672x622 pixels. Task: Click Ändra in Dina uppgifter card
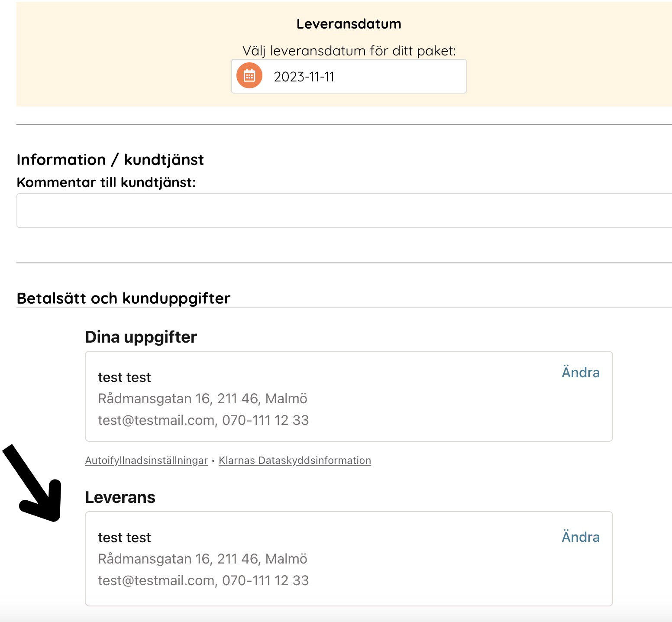pyautogui.click(x=580, y=373)
